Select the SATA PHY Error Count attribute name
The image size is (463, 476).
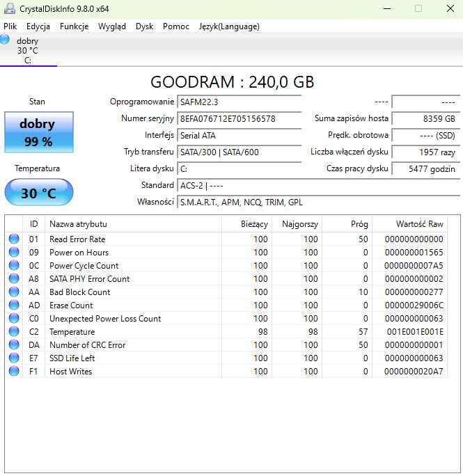90,278
